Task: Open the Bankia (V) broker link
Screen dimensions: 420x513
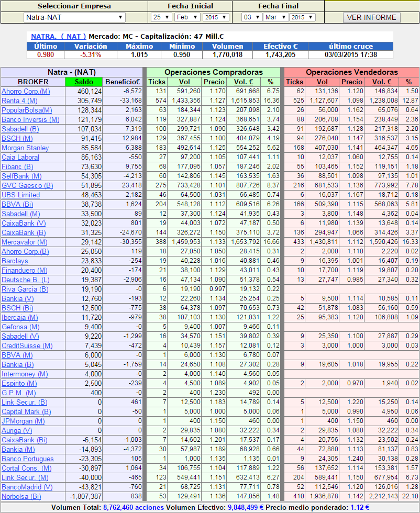Action: (18, 299)
